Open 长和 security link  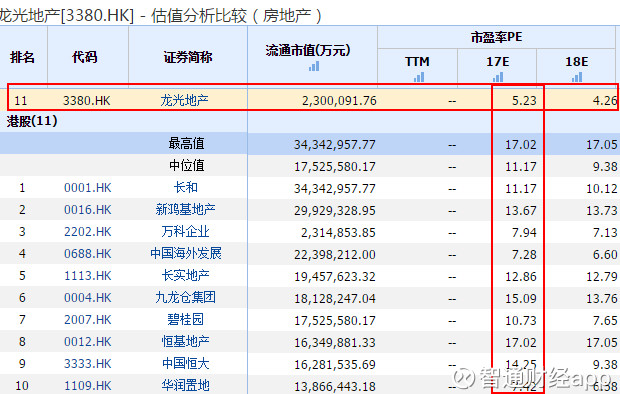point(185,187)
